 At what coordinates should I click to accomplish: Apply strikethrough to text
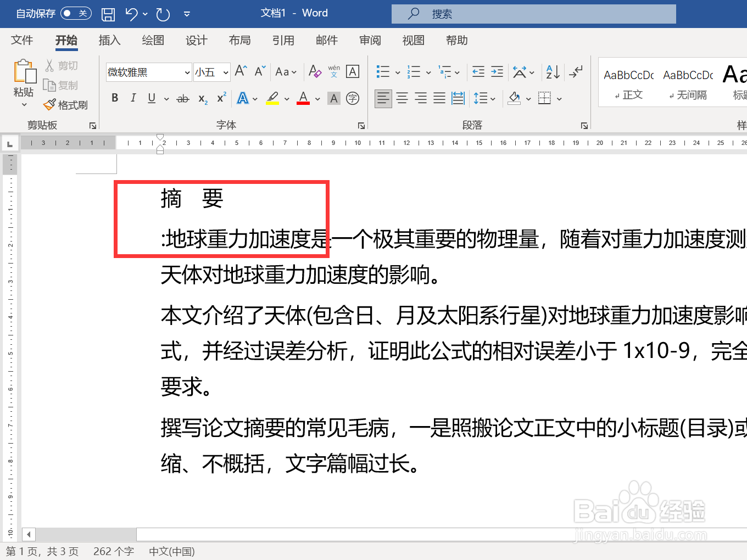pyautogui.click(x=183, y=98)
